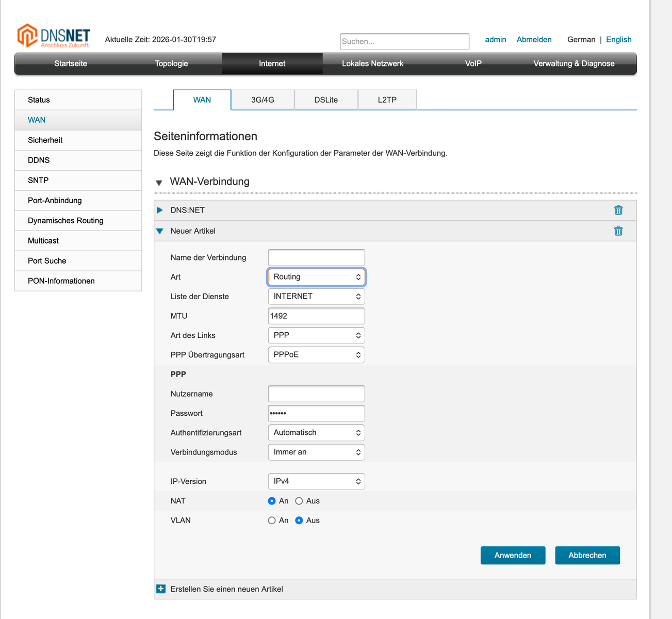The height and width of the screenshot is (619, 672).
Task: Collapse the Neuer Artikel section triangle
Action: (160, 231)
